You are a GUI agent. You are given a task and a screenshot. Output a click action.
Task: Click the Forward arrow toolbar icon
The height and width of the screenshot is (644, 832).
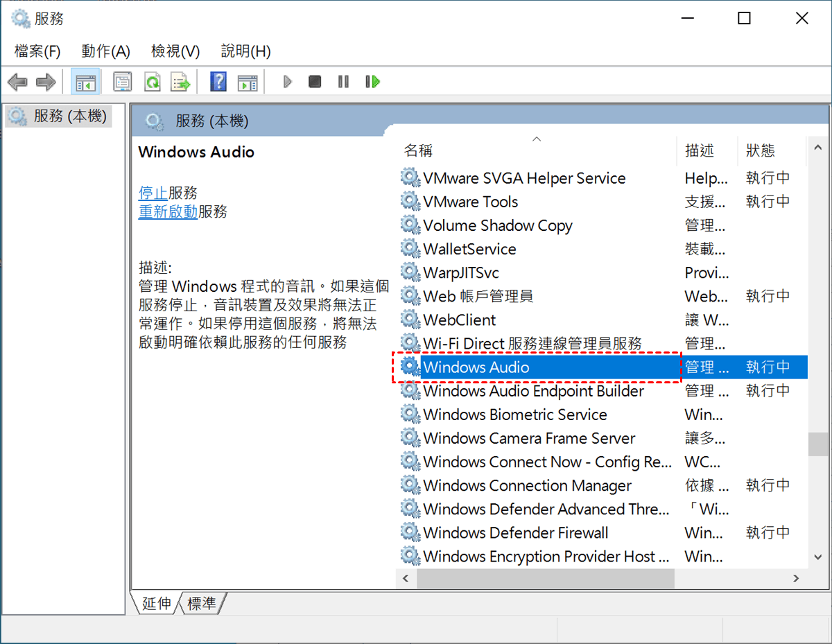click(46, 82)
